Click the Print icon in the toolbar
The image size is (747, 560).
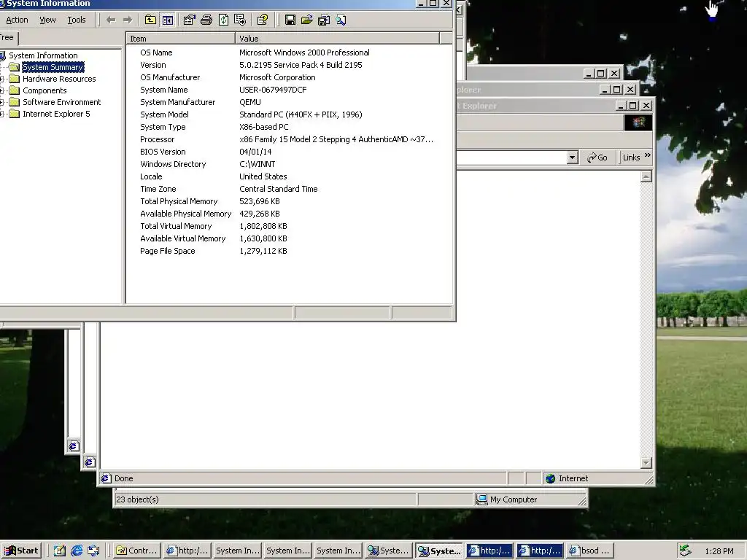pos(206,20)
